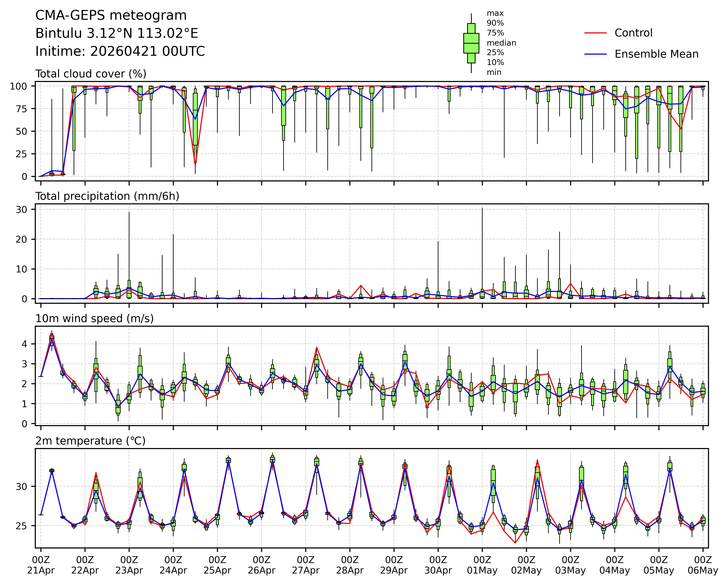
Task: Click the 'Bintulu 3.12°N 113.02°E' location text
Action: tap(116, 33)
